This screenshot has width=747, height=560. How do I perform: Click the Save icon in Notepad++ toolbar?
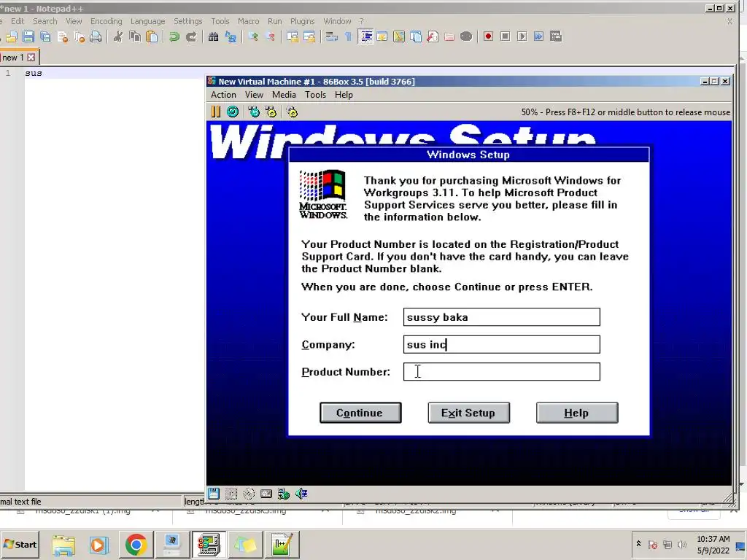click(28, 36)
